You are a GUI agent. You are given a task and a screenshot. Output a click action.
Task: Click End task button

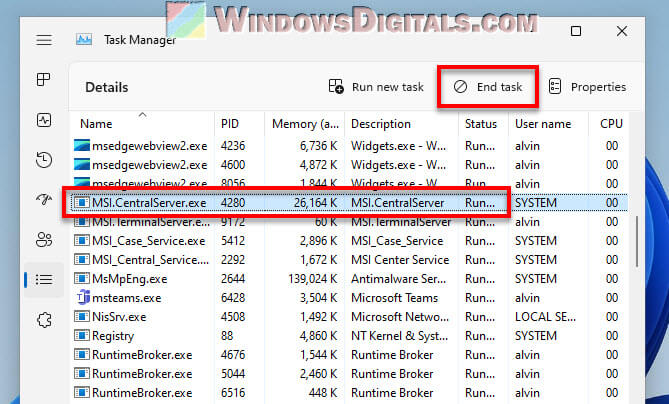[488, 87]
